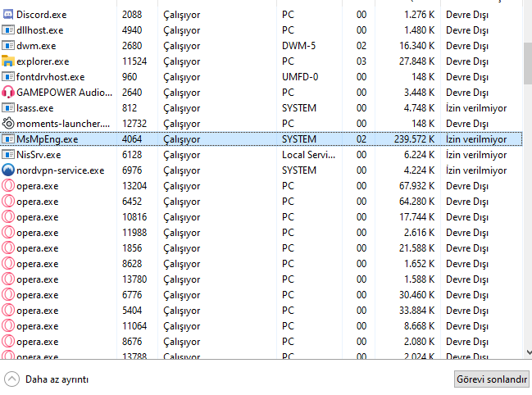Select the fontdrvhost.exe process name

tap(50, 77)
